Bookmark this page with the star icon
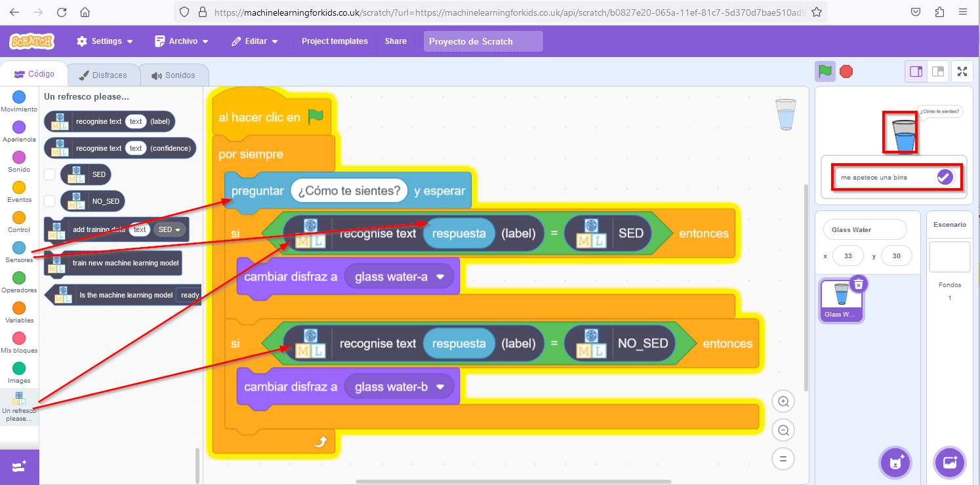980x485 pixels. (x=816, y=12)
